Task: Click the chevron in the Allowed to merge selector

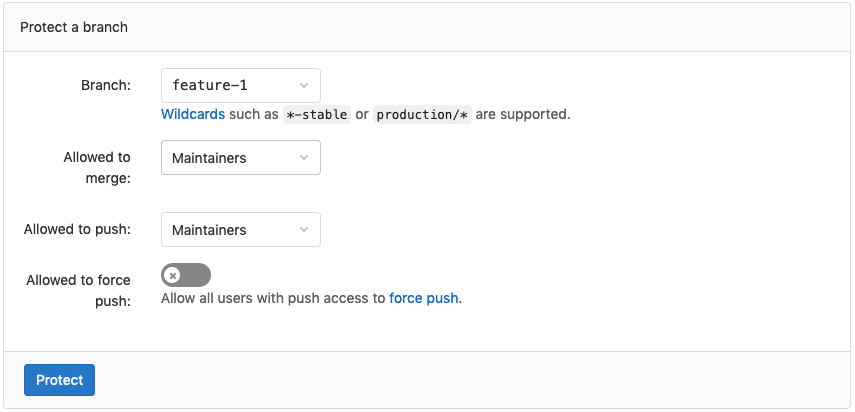Action: coord(304,158)
